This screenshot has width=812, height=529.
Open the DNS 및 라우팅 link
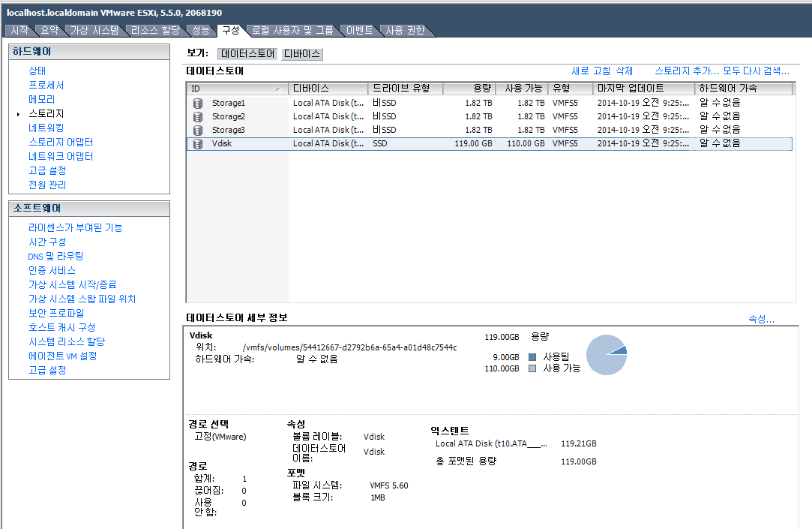click(x=55, y=256)
